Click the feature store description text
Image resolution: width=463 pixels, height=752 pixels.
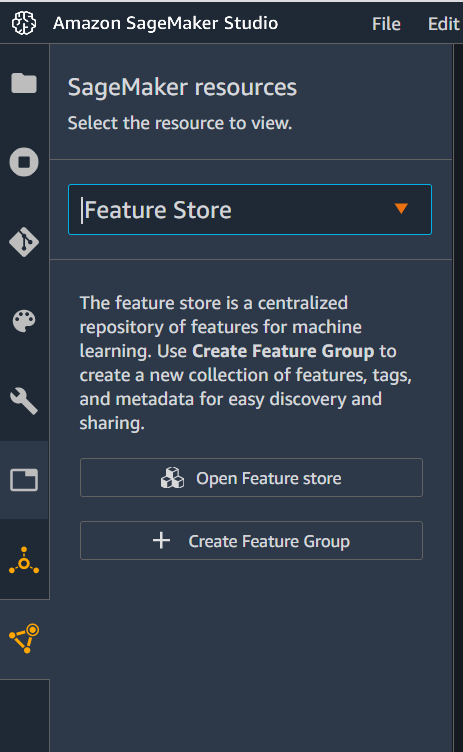coord(246,363)
